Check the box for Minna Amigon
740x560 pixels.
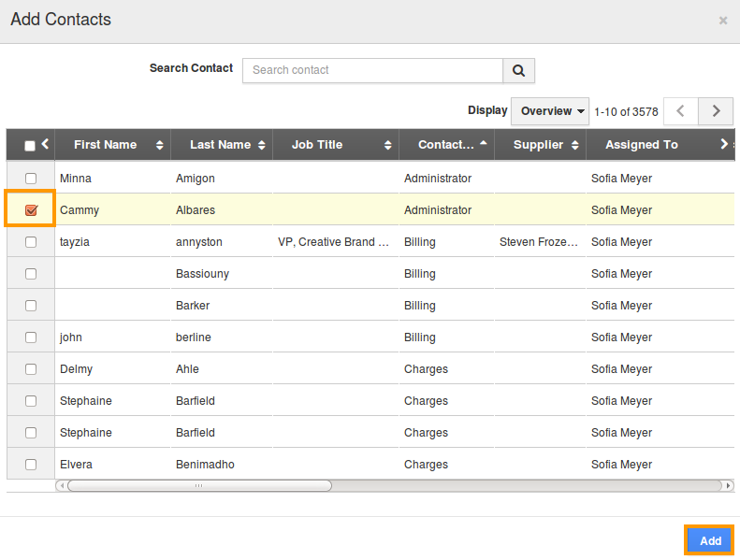pyautogui.click(x=31, y=179)
